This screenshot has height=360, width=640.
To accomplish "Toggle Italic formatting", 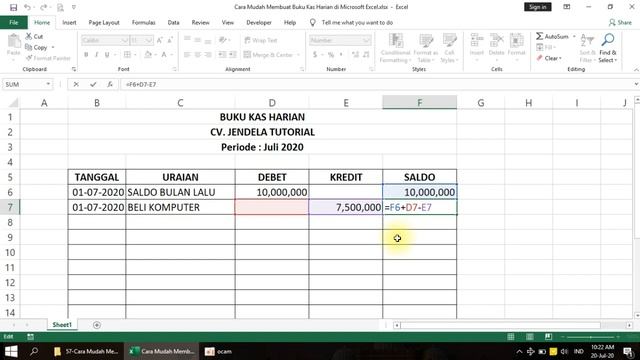I will click(96, 55).
